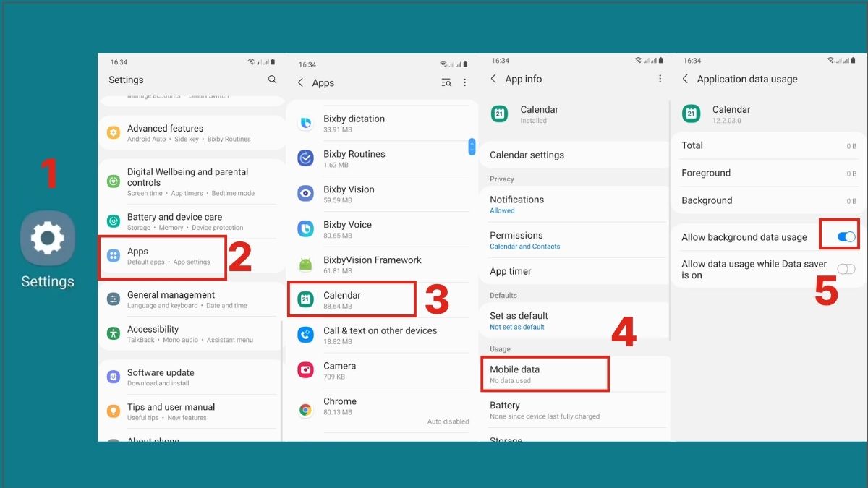868x488 pixels.
Task: Toggle data usage while Data saver switch
Action: (846, 269)
